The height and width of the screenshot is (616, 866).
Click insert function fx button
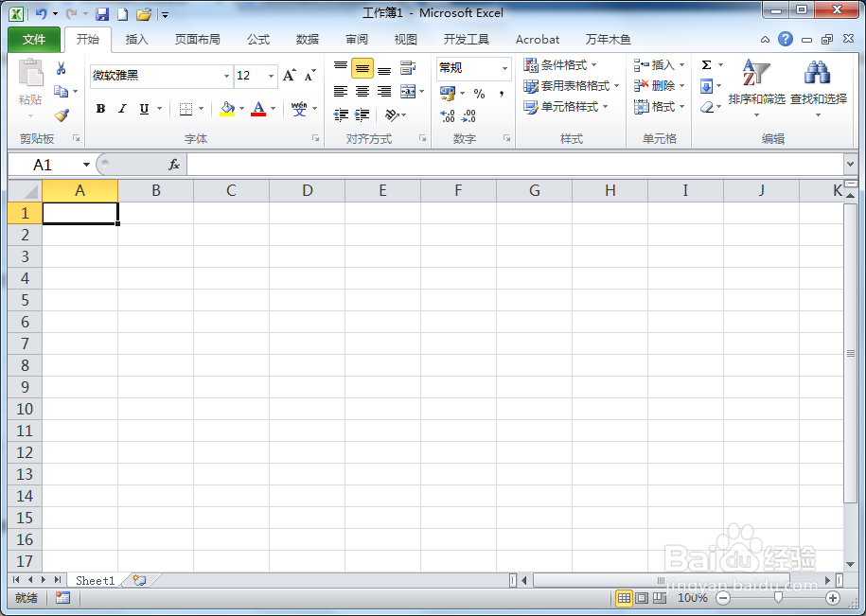[174, 165]
